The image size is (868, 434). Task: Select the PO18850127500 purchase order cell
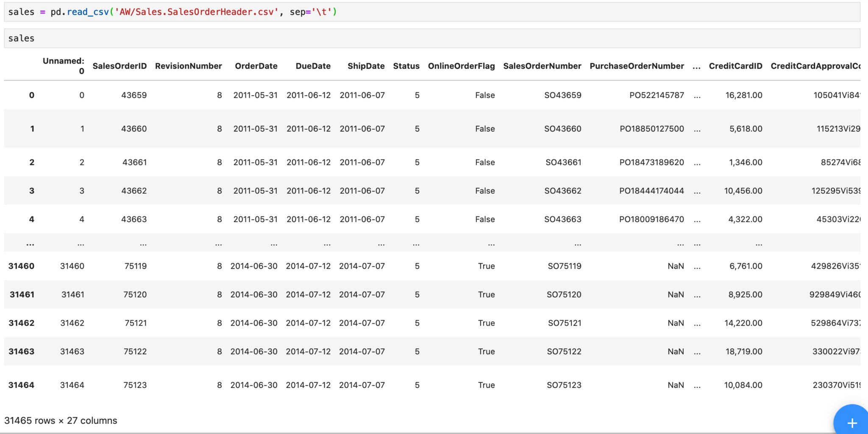[x=651, y=129]
